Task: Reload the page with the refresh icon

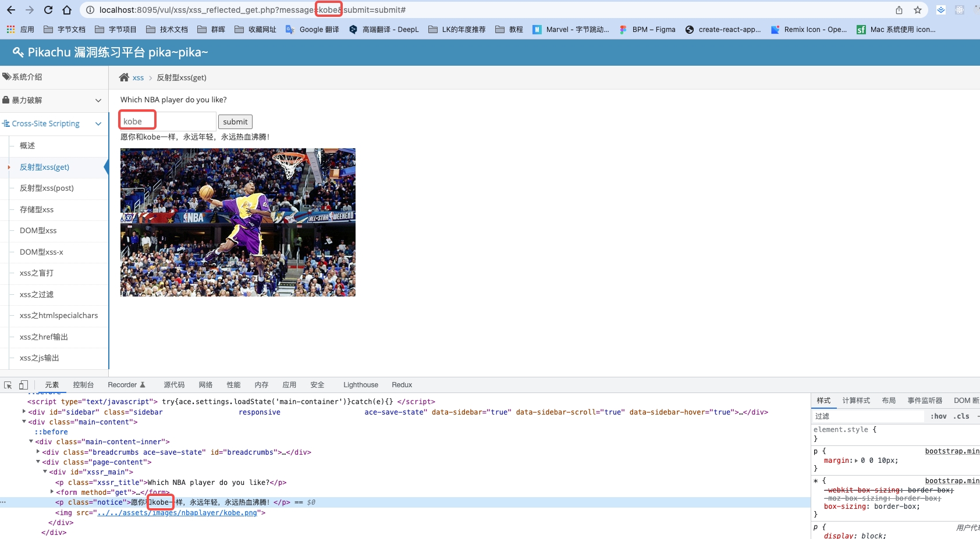Action: click(x=48, y=10)
